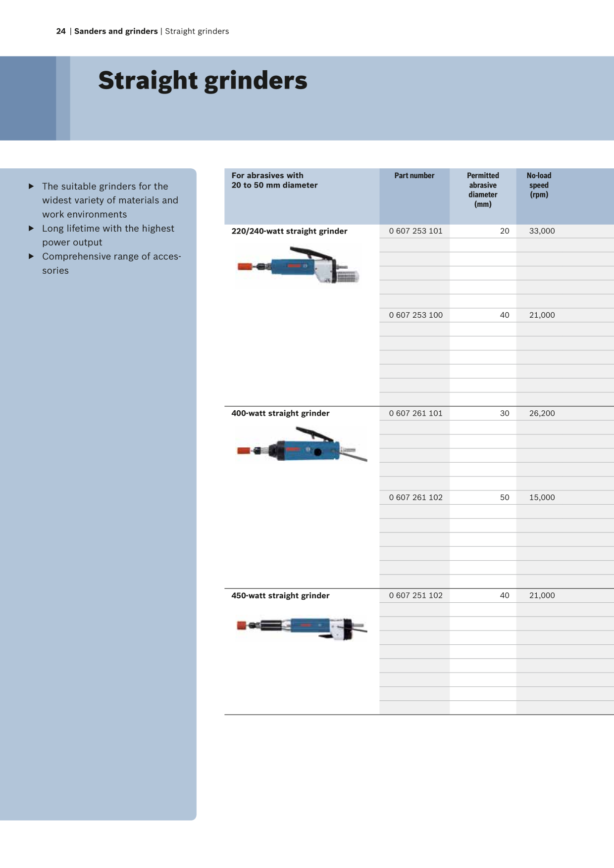The width and height of the screenshot is (614, 868).
Task: Click the 'Long lifetime with the highest' bullet text
Action: click(108, 236)
